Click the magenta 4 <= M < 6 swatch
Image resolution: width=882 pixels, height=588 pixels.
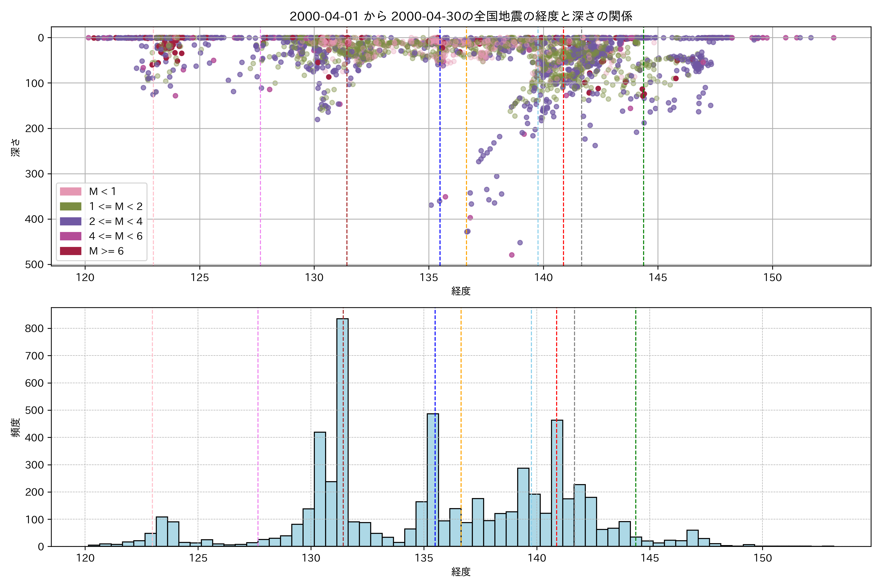click(71, 236)
